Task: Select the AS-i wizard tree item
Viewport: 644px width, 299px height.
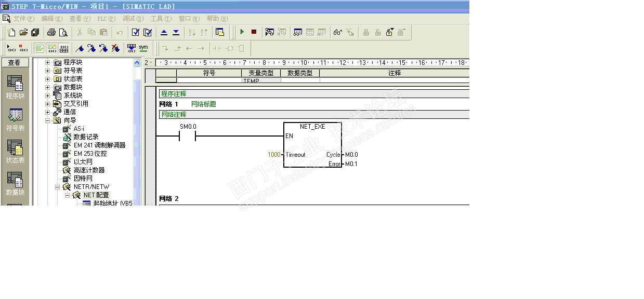Action: [78, 129]
